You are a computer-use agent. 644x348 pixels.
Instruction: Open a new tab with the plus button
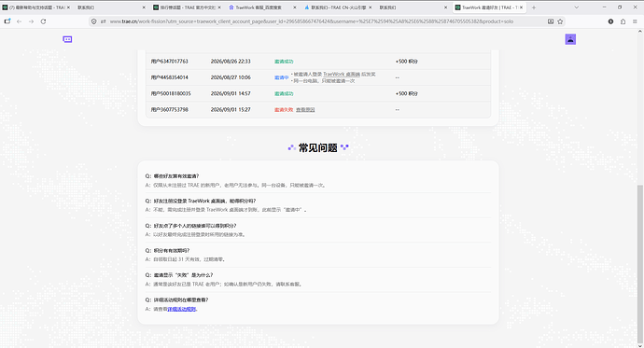(x=534, y=7)
